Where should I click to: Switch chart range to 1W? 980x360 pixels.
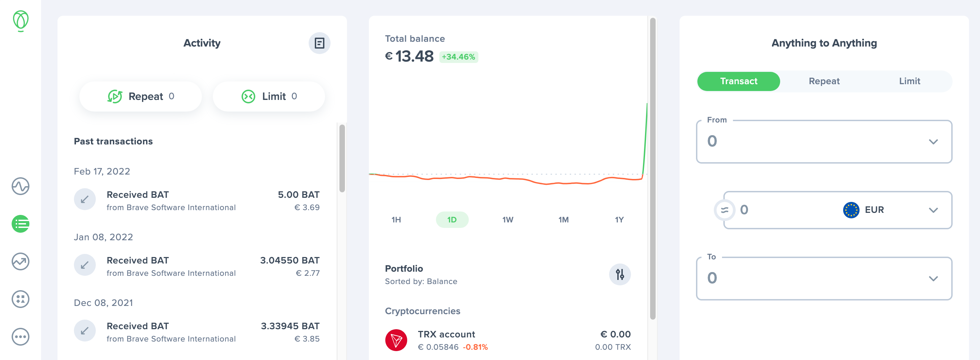(x=507, y=220)
